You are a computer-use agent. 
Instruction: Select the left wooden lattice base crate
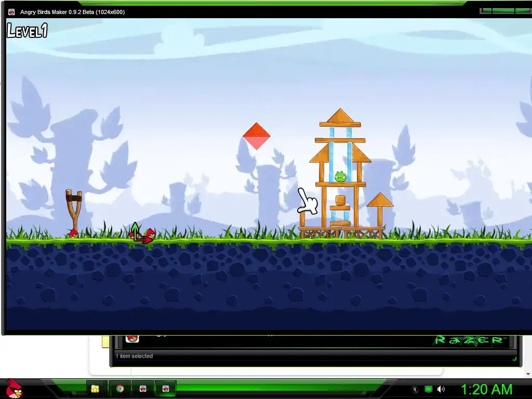pos(320,233)
